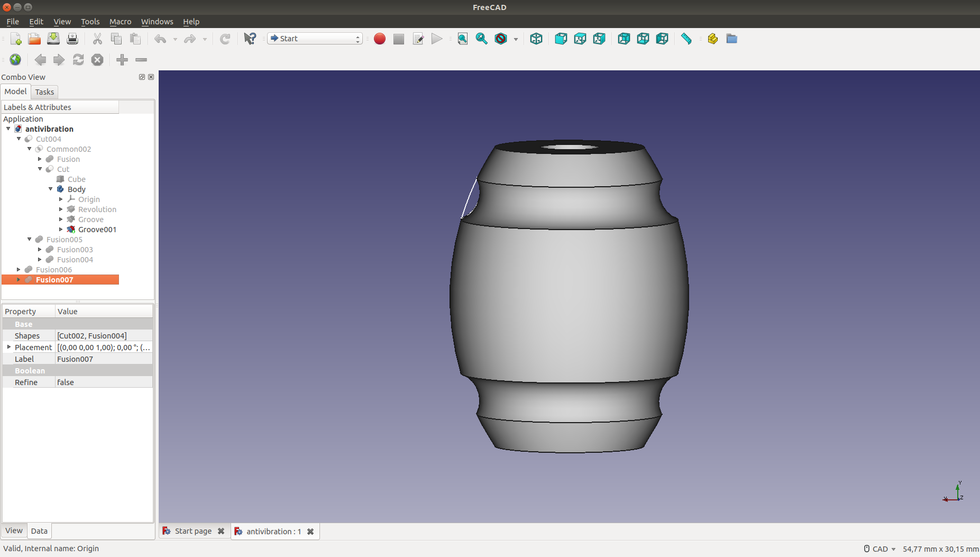Open the web browser globe icon
Screen dimensions: 980x557
pos(15,60)
